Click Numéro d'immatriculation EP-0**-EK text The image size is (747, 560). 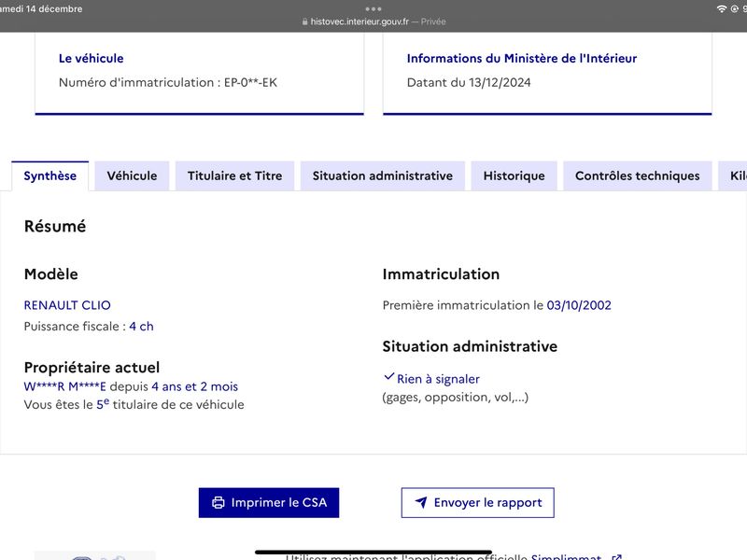168,82
